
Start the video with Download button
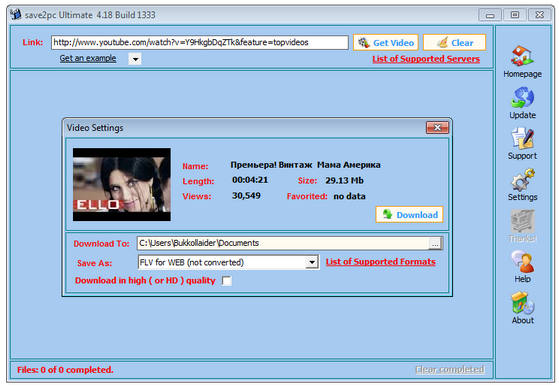[x=409, y=214]
